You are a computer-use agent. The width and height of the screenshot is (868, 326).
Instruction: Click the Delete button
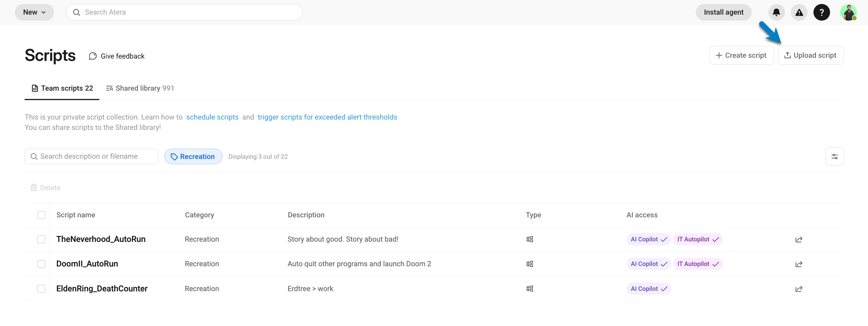click(x=45, y=188)
